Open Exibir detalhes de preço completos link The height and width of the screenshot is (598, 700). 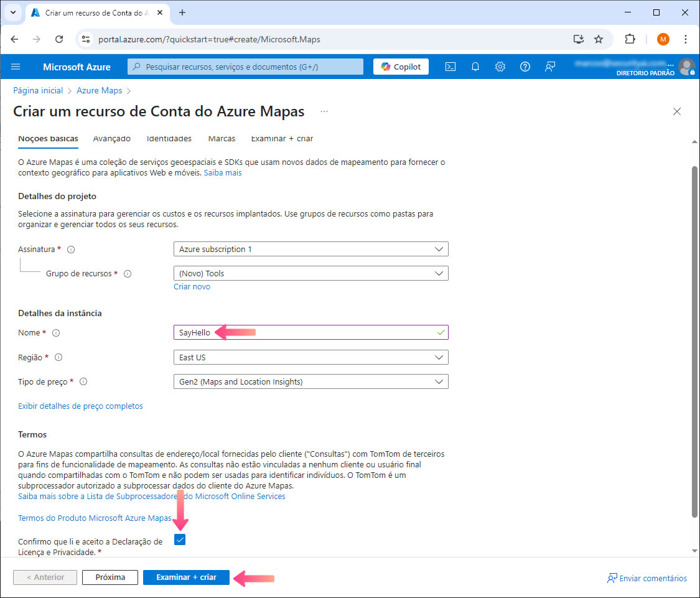coord(80,406)
